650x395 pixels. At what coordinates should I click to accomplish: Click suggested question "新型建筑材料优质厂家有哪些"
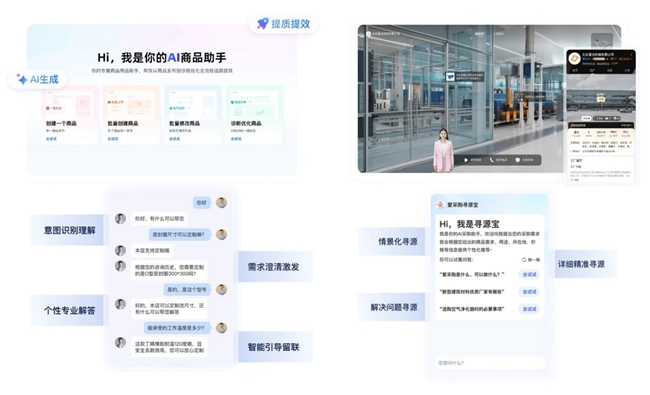(472, 292)
